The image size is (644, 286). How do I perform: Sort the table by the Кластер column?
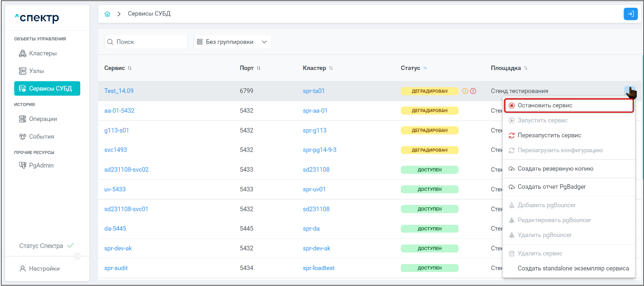pyautogui.click(x=331, y=68)
